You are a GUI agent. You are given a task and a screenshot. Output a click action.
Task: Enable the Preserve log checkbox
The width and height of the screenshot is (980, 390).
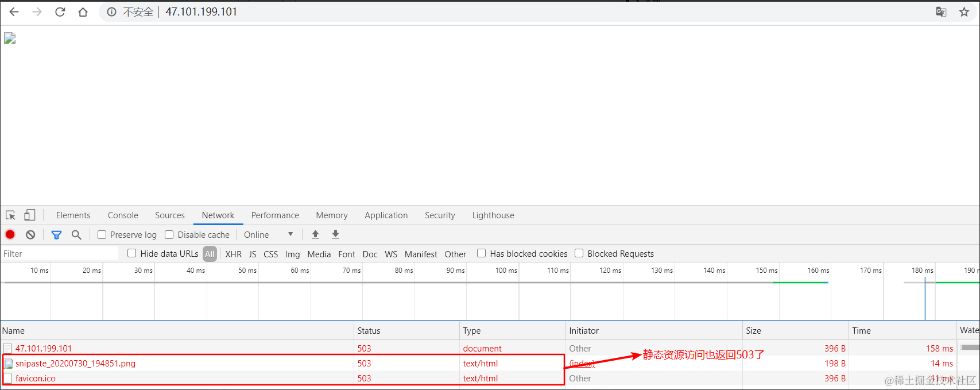coord(102,234)
